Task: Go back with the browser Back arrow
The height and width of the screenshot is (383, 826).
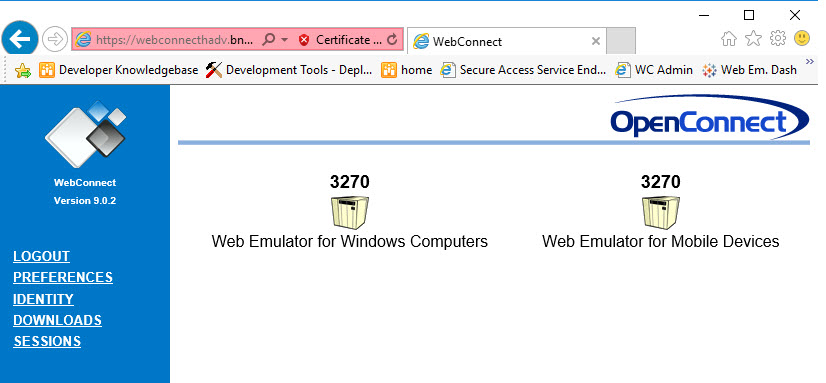Action: coord(20,38)
